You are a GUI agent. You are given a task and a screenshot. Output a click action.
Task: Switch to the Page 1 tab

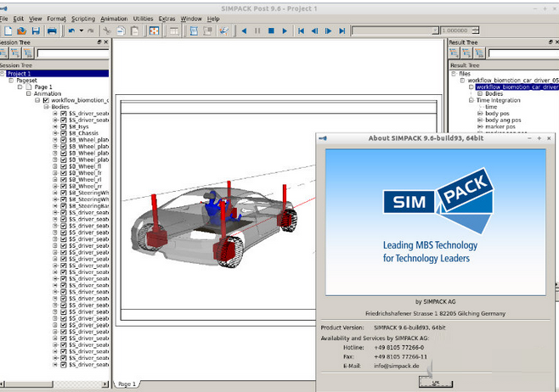coord(127,384)
